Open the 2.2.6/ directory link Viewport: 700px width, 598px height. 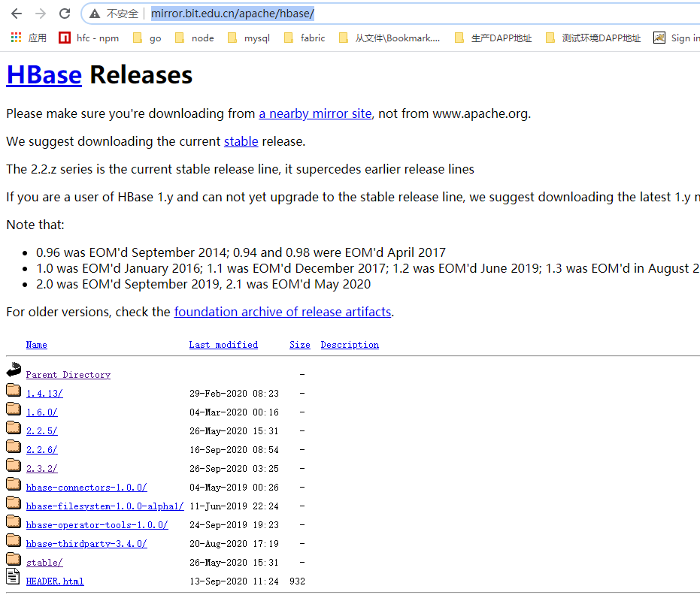pyautogui.click(x=41, y=449)
